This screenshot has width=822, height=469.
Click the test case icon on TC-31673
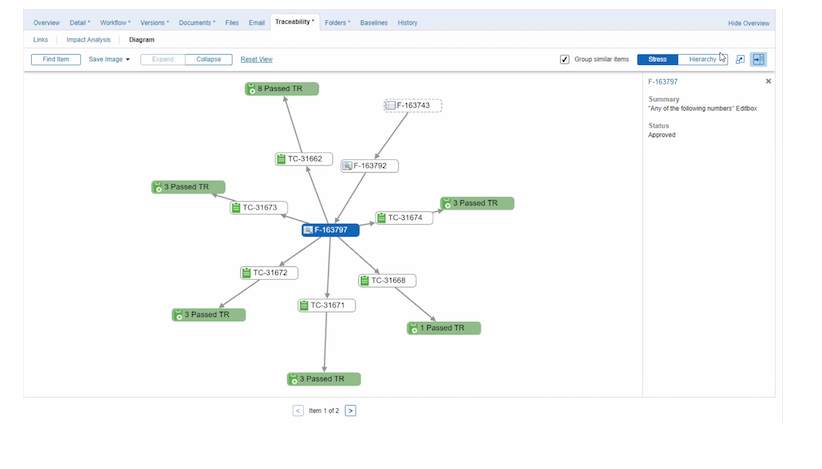pos(236,208)
